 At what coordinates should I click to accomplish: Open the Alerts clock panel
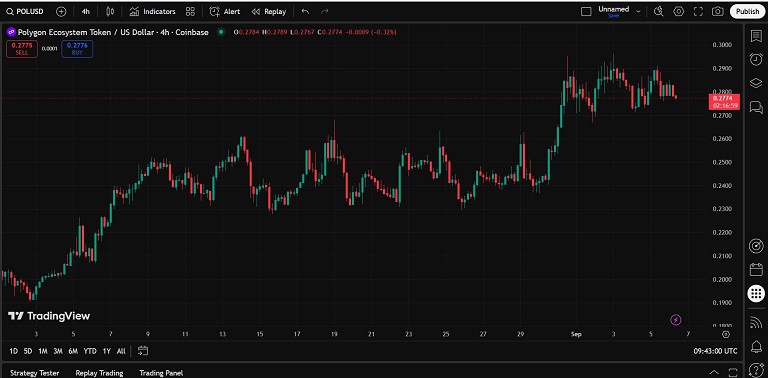[x=756, y=59]
